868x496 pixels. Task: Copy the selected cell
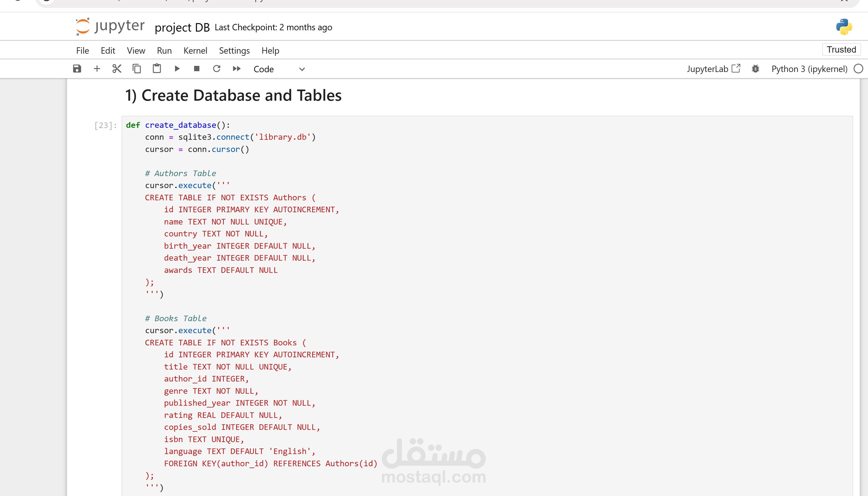pyautogui.click(x=137, y=69)
